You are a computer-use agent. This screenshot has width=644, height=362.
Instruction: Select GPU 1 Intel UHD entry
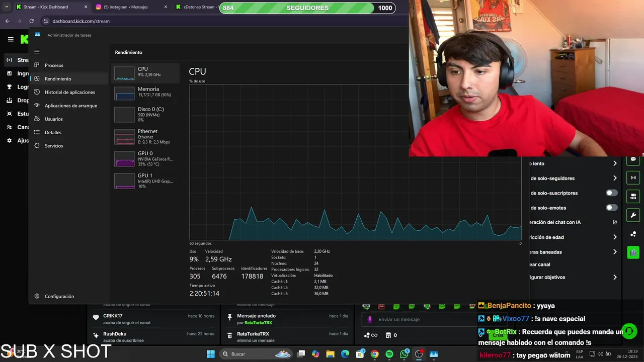[145, 180]
